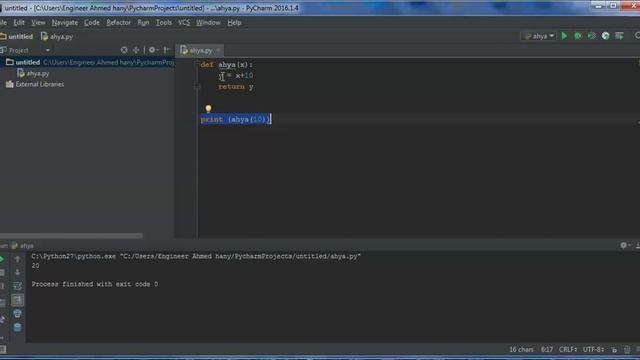640x360 pixels.
Task: Click the 'return y' code line
Action: click(x=236, y=87)
